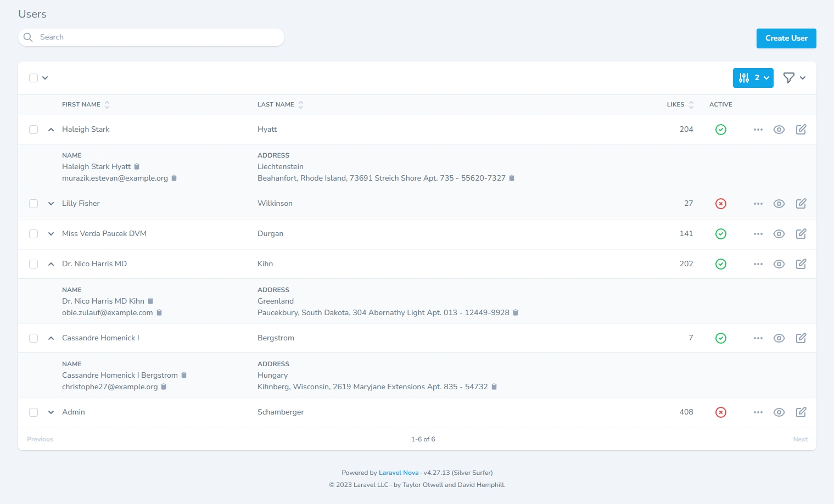The height and width of the screenshot is (504, 834).
Task: Click into the Search users field
Action: (x=151, y=37)
